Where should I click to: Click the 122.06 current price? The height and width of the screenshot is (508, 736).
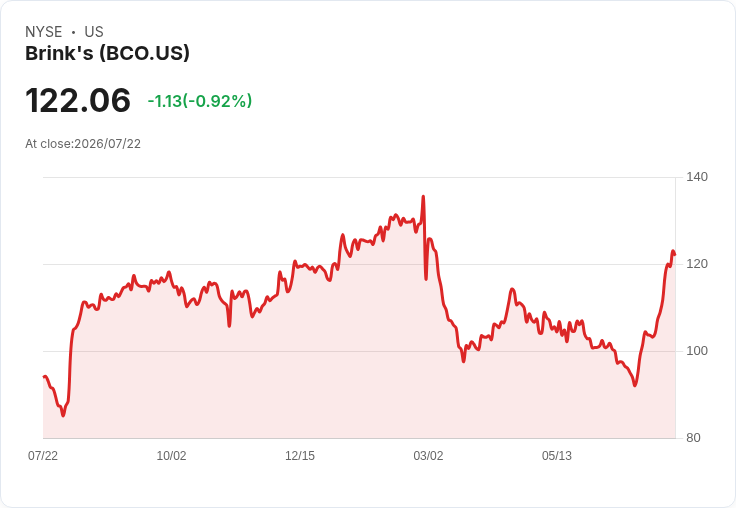(x=78, y=100)
